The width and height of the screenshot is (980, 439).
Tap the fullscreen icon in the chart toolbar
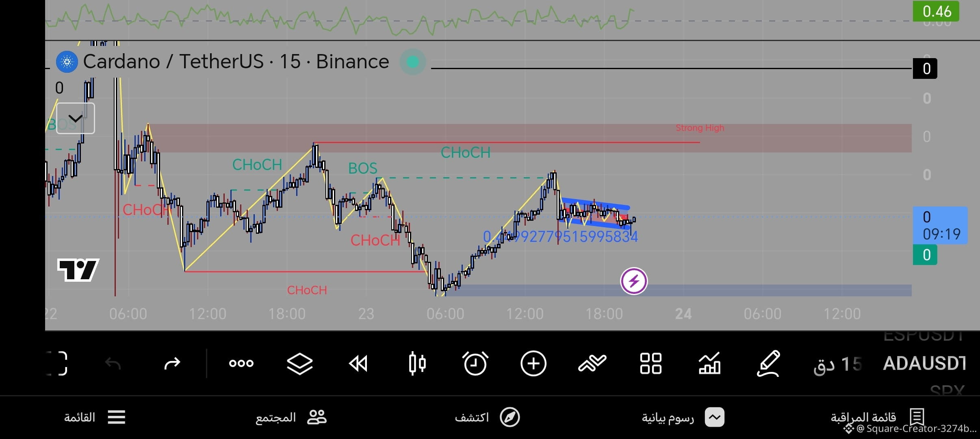[57, 363]
